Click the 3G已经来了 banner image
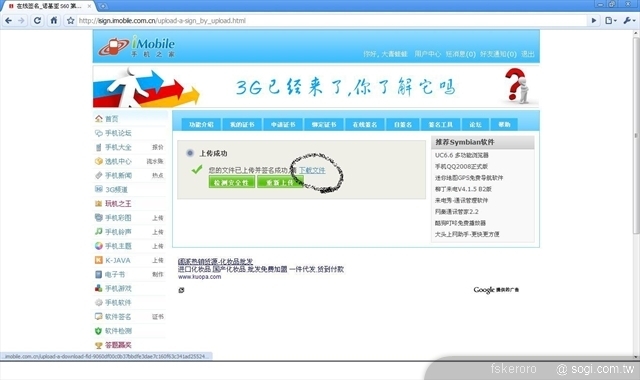Screen dimensions: 640x380 (316, 87)
